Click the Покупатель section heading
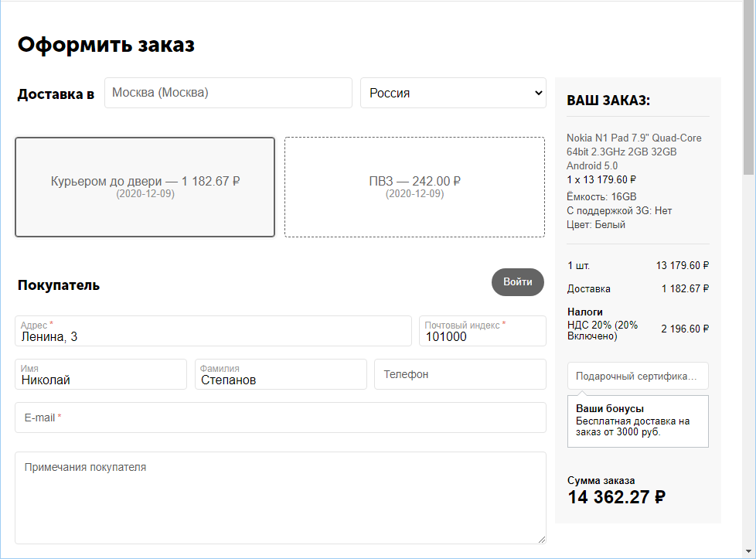The image size is (756, 559). (59, 285)
